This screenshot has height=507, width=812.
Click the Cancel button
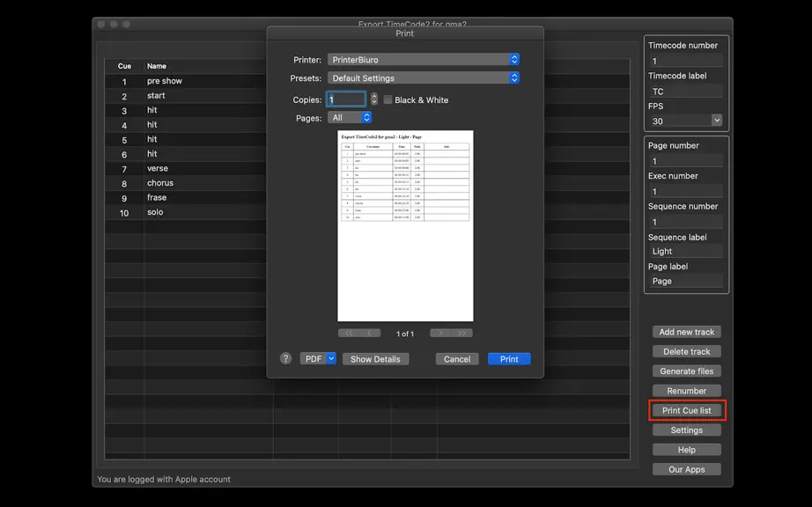tap(457, 359)
